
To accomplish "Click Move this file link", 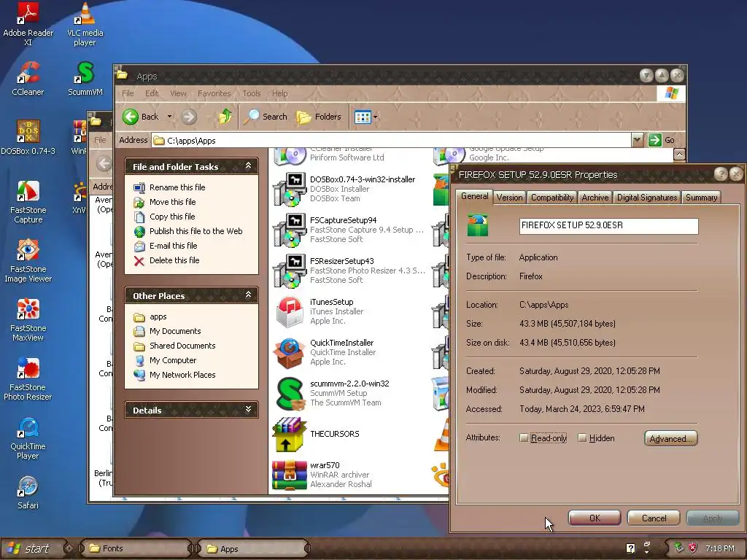I will pyautogui.click(x=172, y=202).
